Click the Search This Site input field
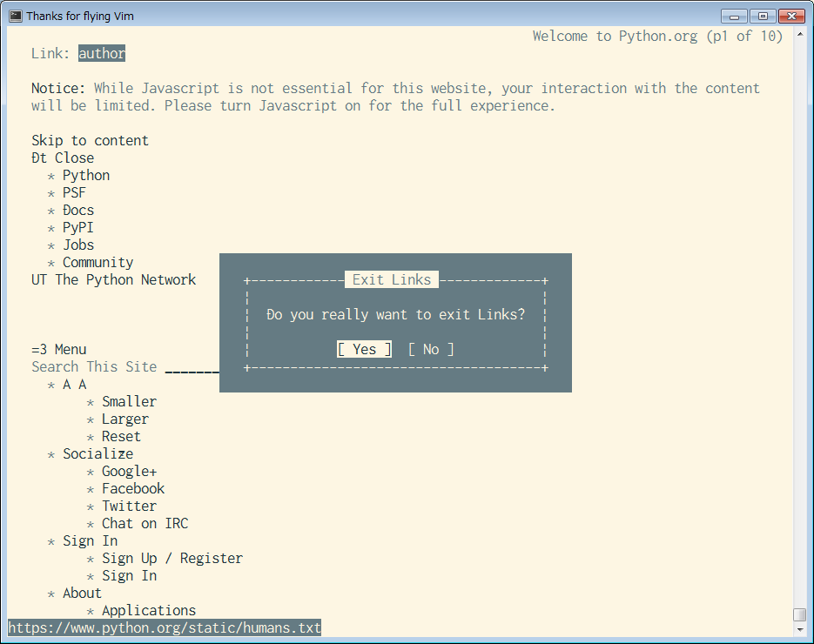 coord(192,367)
